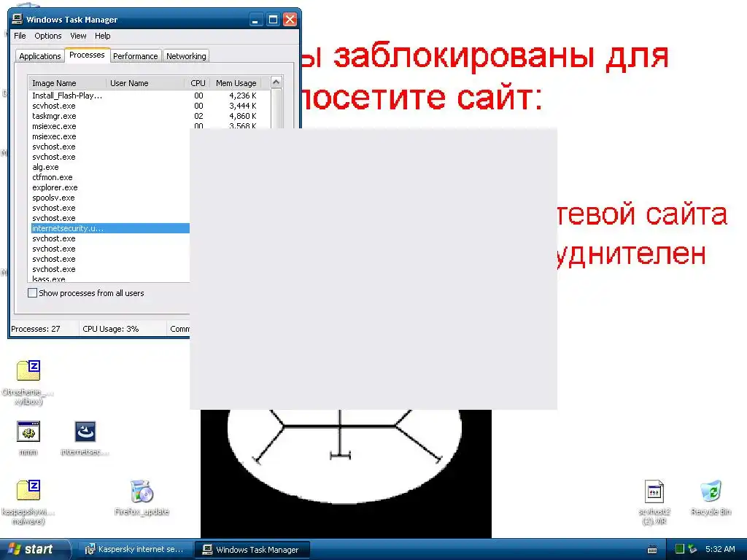This screenshot has width=747, height=560.
Task: Sort by the Image Name column
Action: (x=67, y=83)
